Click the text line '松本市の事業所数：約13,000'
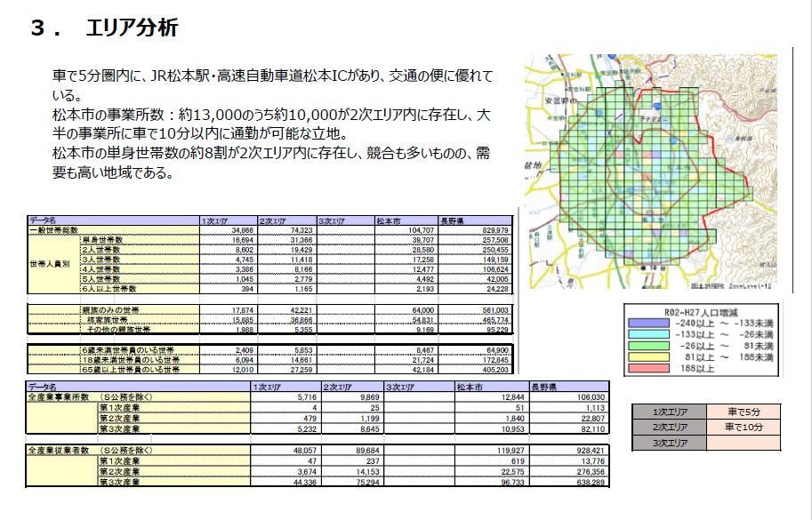 coord(271,115)
